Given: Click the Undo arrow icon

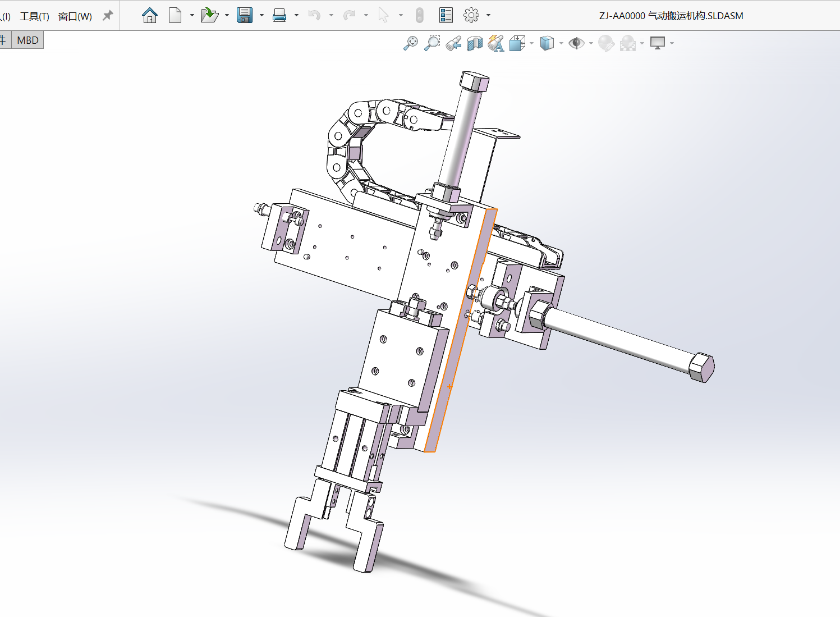Looking at the screenshot, I should click(314, 15).
